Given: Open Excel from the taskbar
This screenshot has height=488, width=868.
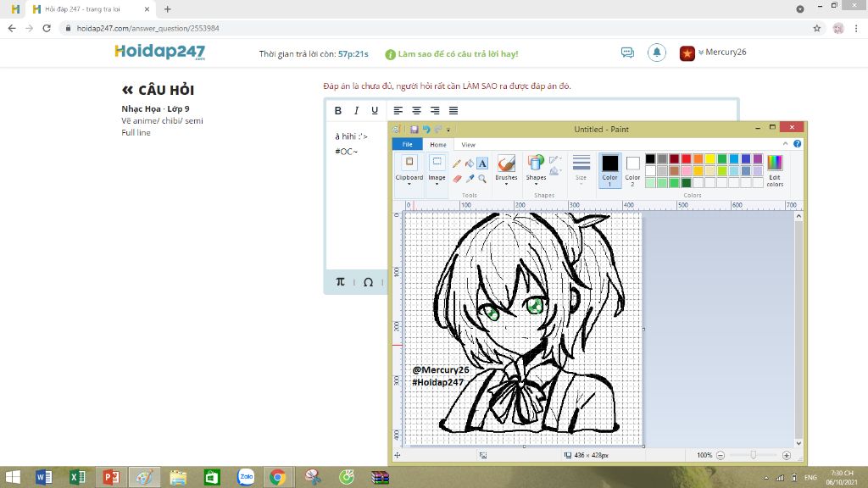Looking at the screenshot, I should [x=77, y=477].
